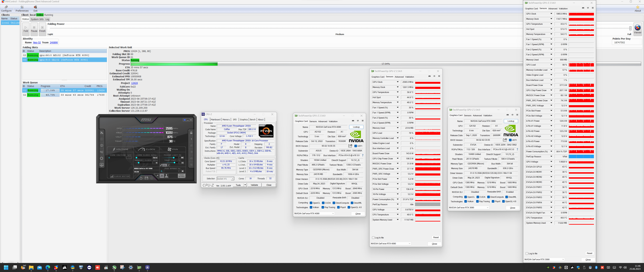Viewport: 644px width, 272px height.
Task: Open Afterburner hardware monitor icon
Action: click(x=102, y=165)
